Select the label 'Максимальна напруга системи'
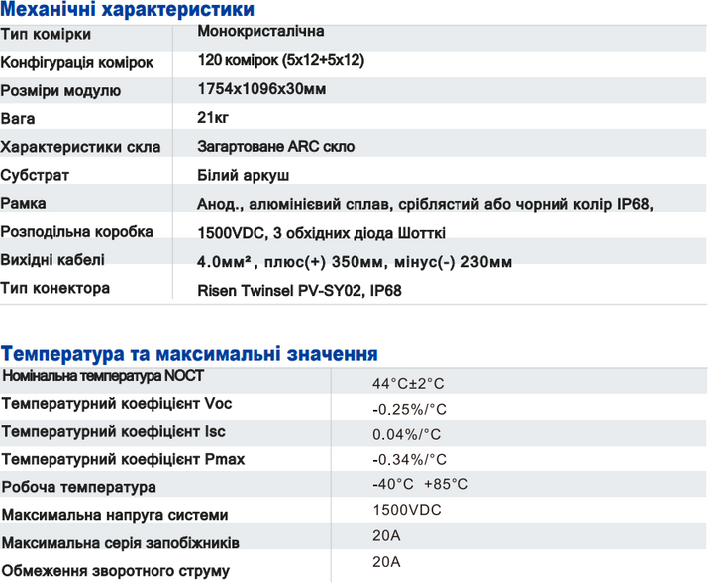Viewport: 708px width, 582px height. tap(115, 515)
